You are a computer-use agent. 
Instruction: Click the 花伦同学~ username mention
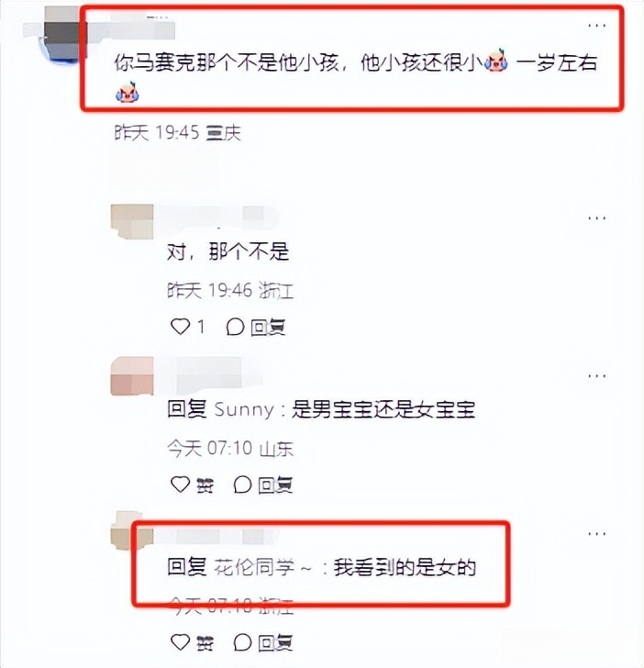(x=262, y=567)
